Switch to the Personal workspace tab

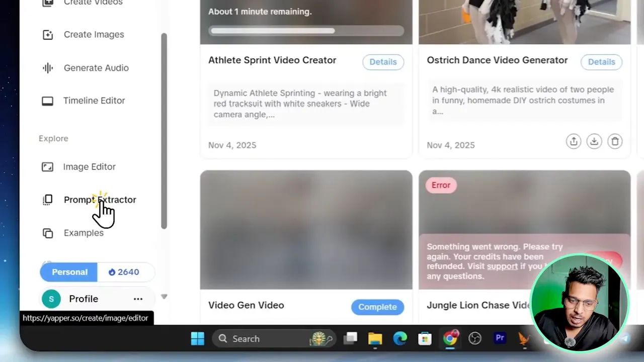coord(68,272)
